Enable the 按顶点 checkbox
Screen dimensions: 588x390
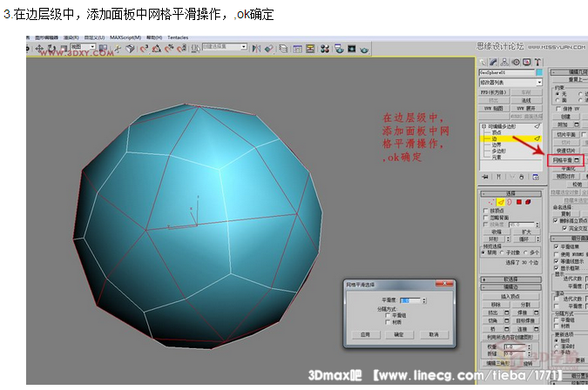[x=486, y=211]
